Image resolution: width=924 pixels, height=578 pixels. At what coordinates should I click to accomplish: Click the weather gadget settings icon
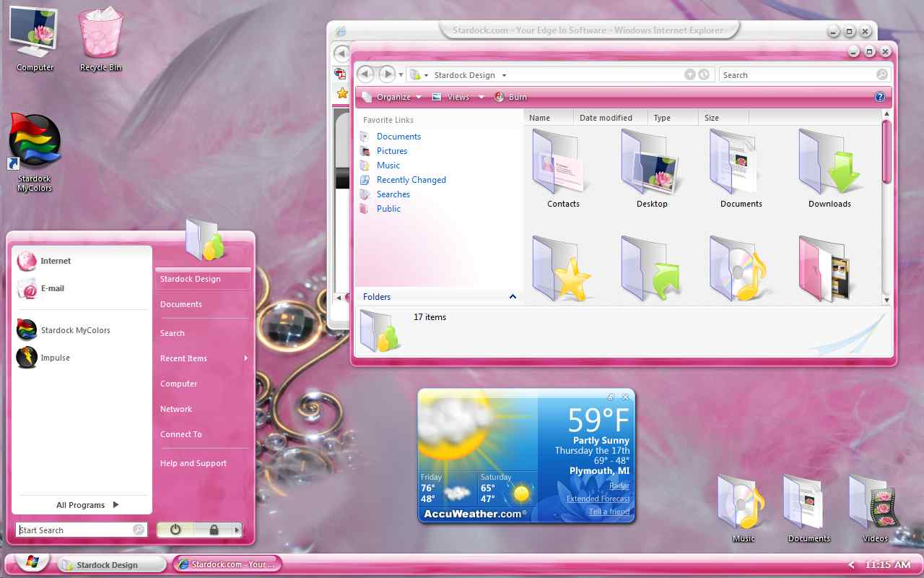[x=611, y=397]
